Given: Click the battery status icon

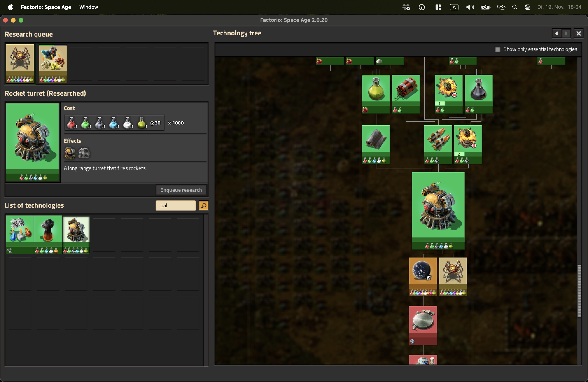Looking at the screenshot, I should pyautogui.click(x=485, y=7).
